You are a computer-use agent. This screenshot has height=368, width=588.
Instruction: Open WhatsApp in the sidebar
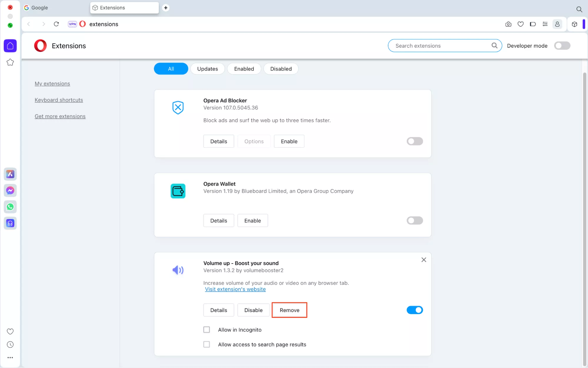coord(10,207)
